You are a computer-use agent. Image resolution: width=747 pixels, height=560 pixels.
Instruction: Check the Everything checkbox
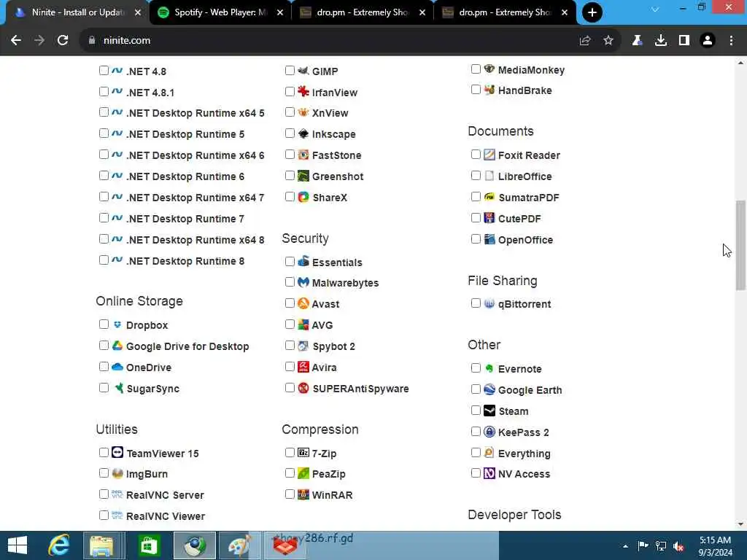(476, 452)
